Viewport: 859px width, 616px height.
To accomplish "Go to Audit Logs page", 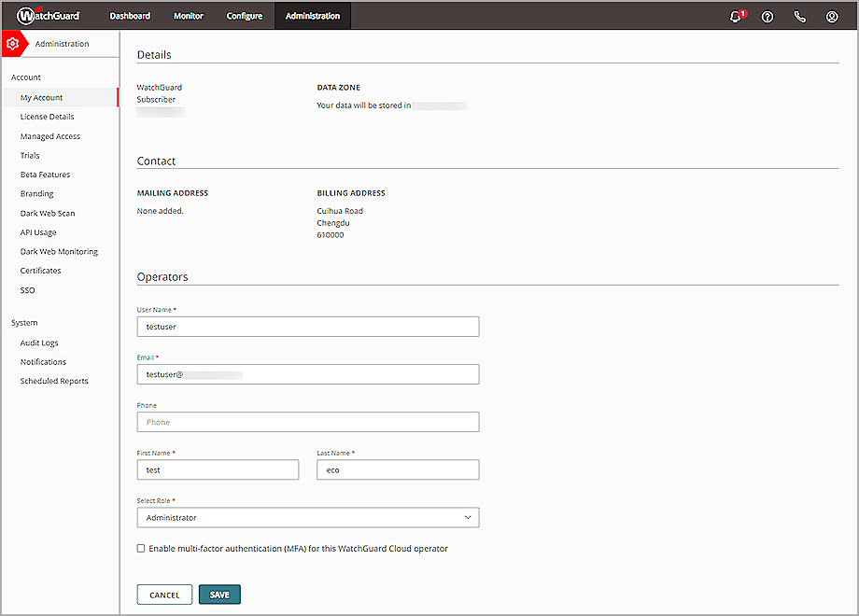I will pyautogui.click(x=39, y=343).
